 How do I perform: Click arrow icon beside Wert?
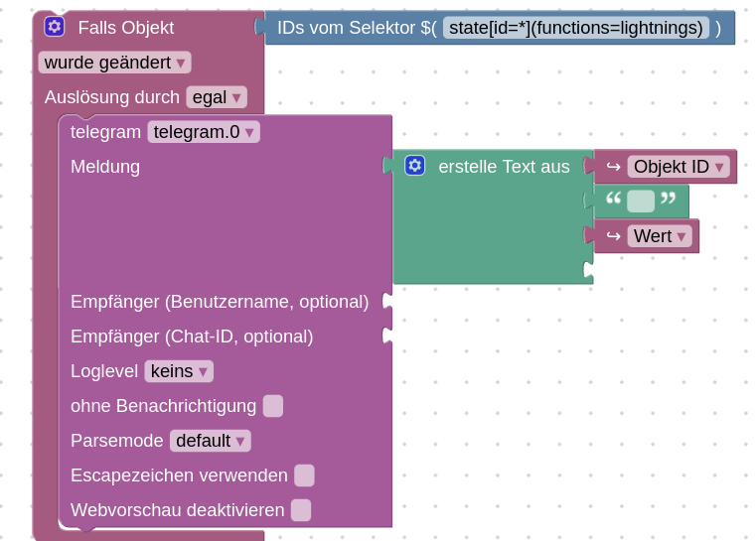(614, 236)
